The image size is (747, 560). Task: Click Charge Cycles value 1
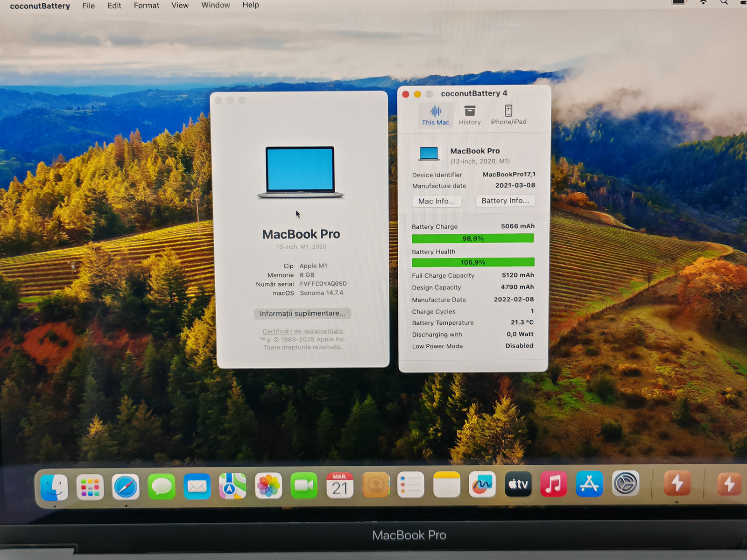coord(532,311)
